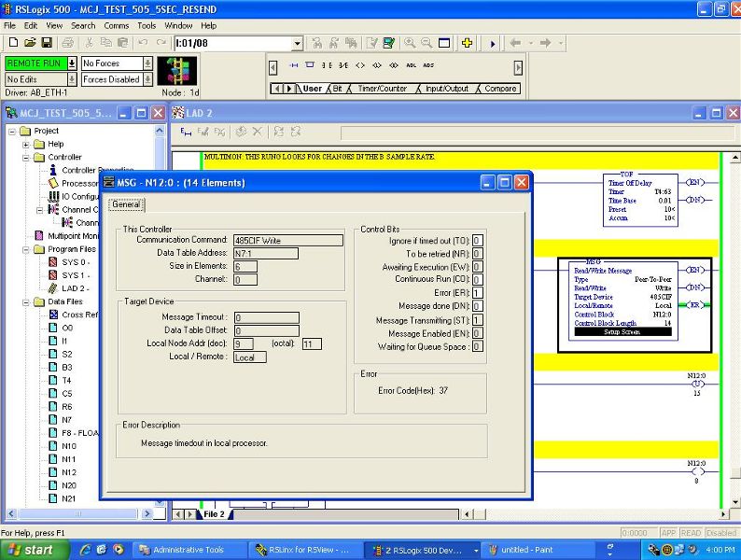This screenshot has width=741, height=560.
Task: Insert a new rung from the palette
Action: tap(293, 65)
